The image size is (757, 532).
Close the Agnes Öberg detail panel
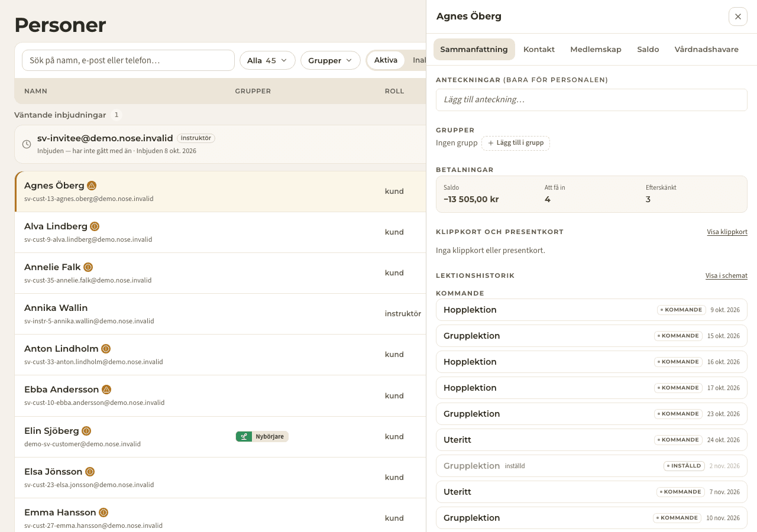pyautogui.click(x=738, y=17)
